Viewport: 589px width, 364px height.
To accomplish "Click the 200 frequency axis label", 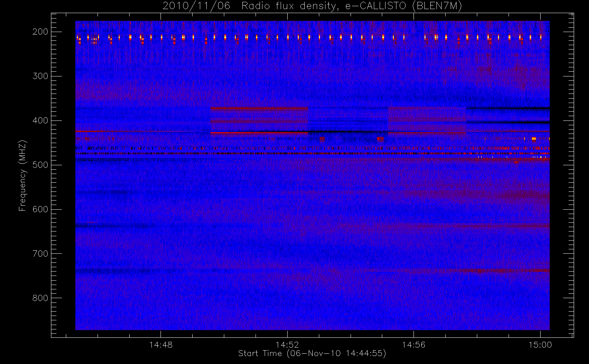I will [40, 32].
